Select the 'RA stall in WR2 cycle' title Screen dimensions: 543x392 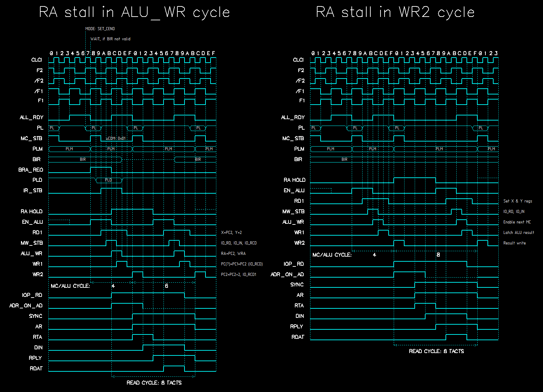[x=395, y=12]
